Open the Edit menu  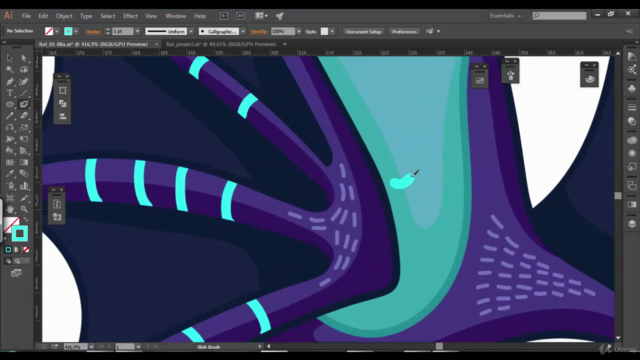(43, 16)
